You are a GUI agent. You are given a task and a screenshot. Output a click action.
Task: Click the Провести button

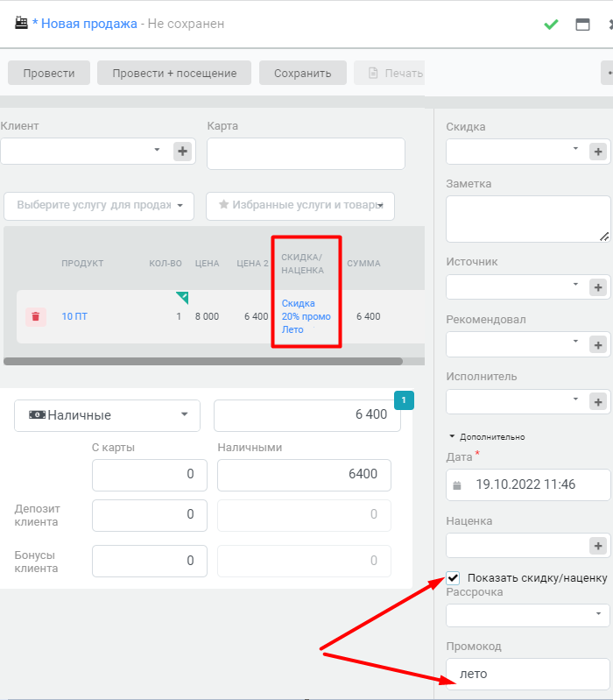pyautogui.click(x=49, y=73)
